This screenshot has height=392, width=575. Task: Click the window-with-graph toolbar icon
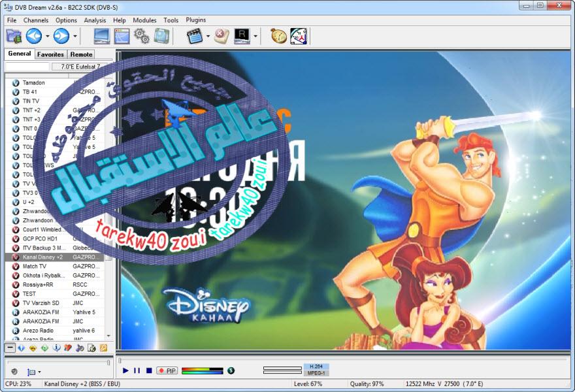click(122, 37)
